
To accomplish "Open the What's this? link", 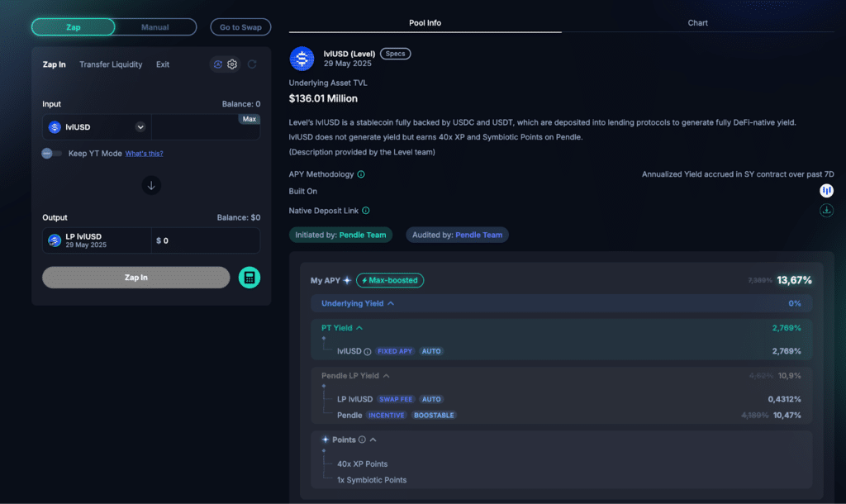I will pyautogui.click(x=144, y=154).
